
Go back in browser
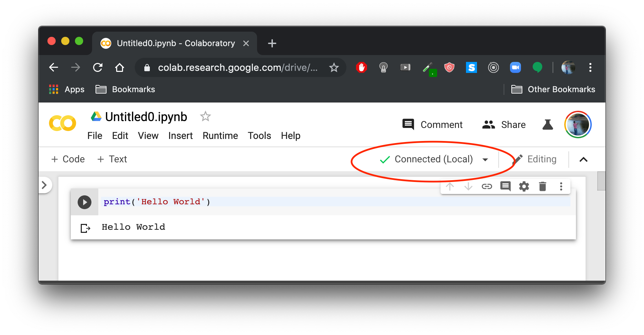tap(54, 67)
